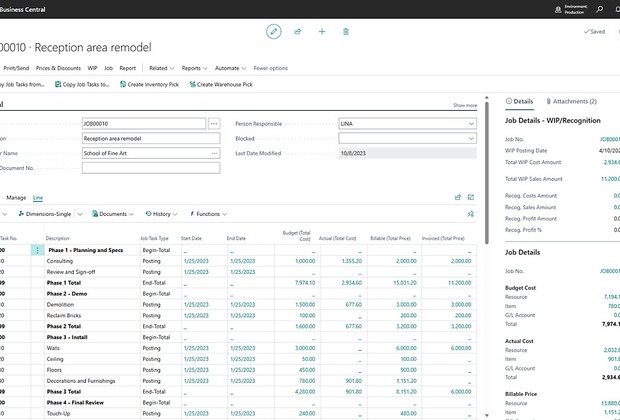Open the Print/Send menu
Viewport: 620px width, 420px height.
pyautogui.click(x=16, y=68)
